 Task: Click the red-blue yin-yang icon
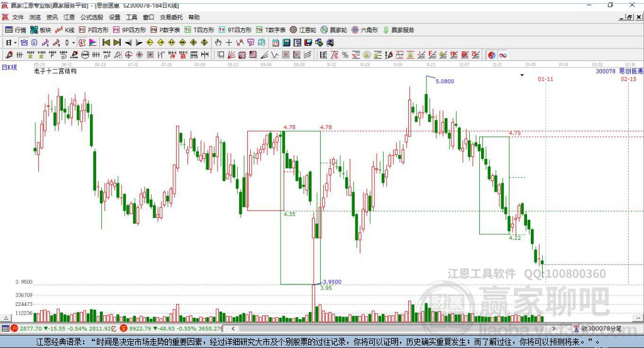pos(492,55)
